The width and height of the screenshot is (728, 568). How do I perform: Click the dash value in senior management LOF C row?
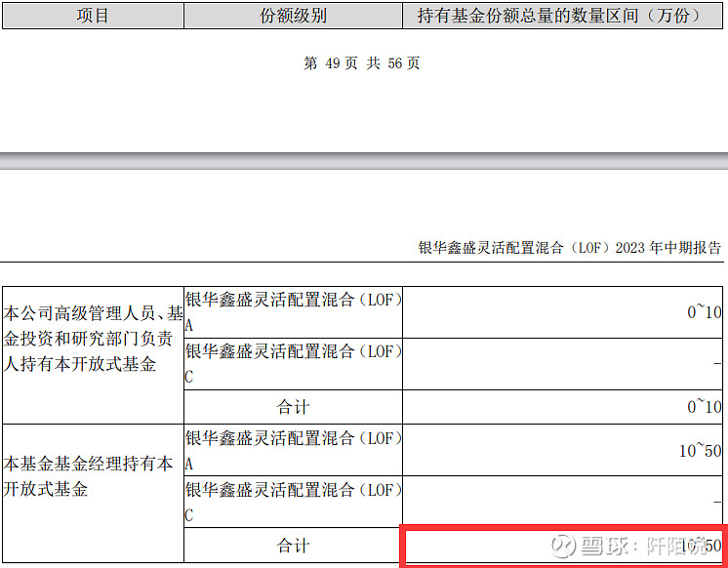[717, 364]
